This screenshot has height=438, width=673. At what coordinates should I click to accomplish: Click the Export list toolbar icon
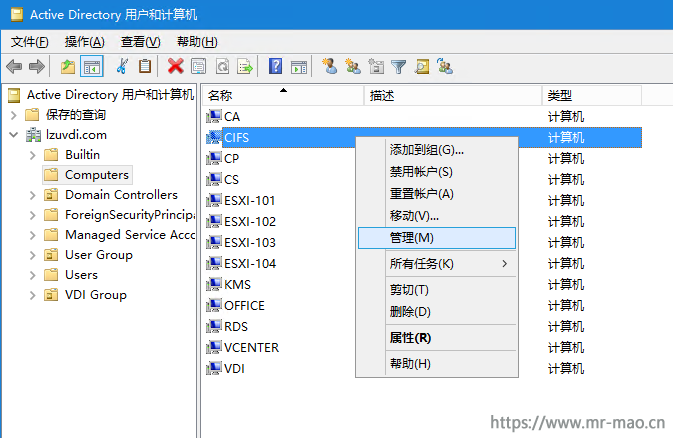click(x=245, y=67)
